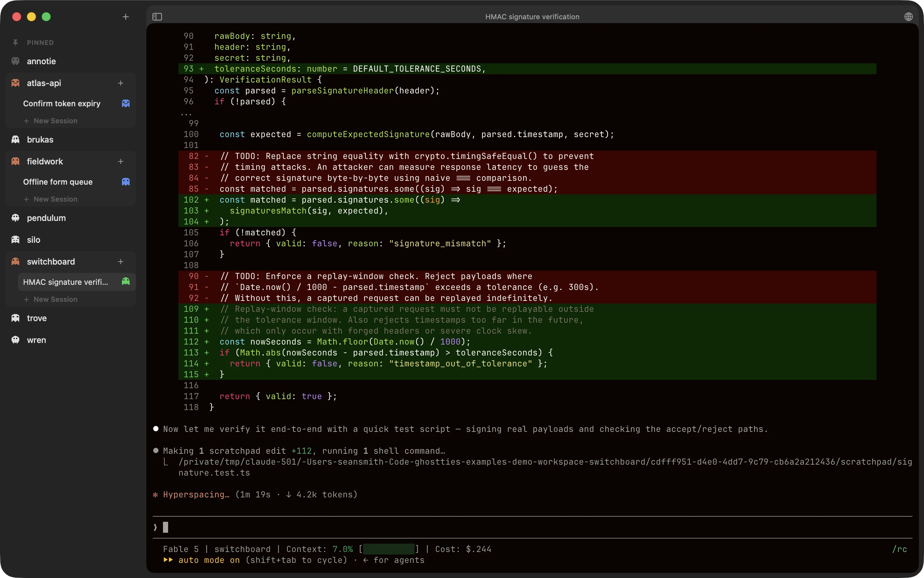Screen dimensions: 924x578
Task: Click added line 103 signaturesMatch call
Action: tap(527, 211)
